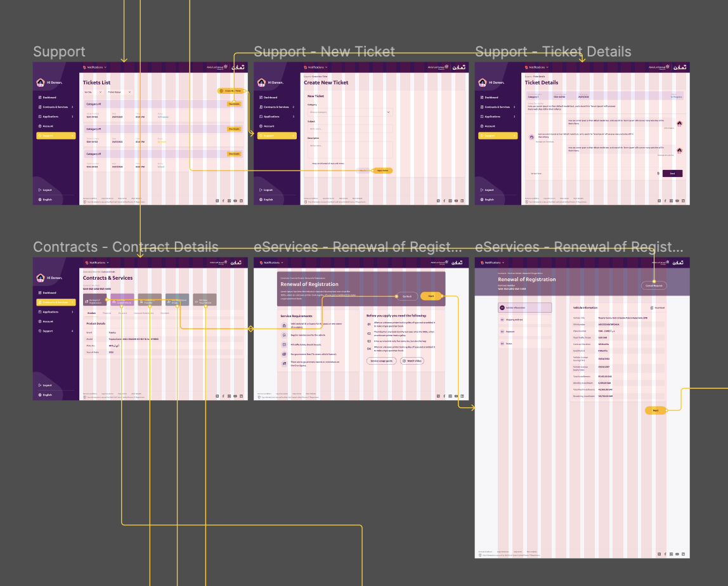The image size is (728, 586).
Task: Click the Go Back button in Renewal frame
Action: coord(406,296)
